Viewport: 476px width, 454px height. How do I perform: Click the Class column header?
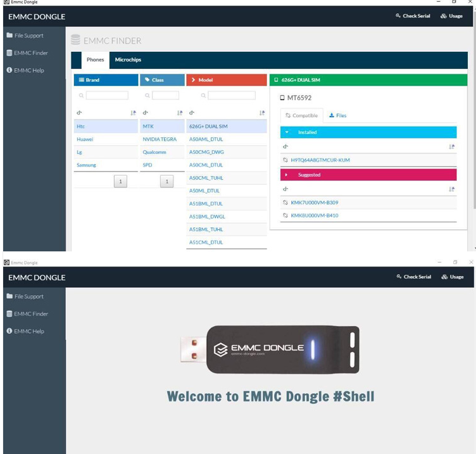[162, 80]
